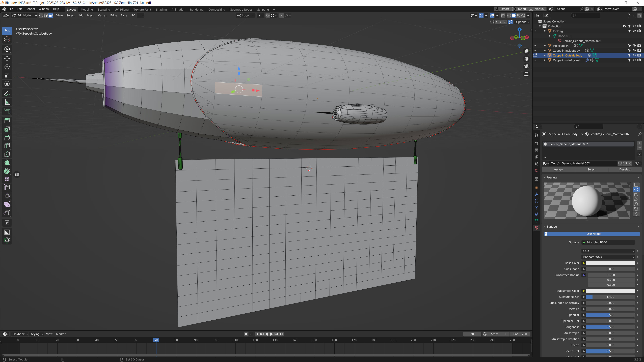This screenshot has height=362, width=644.
Task: Select the Extrude Region tool
Action: [7, 121]
